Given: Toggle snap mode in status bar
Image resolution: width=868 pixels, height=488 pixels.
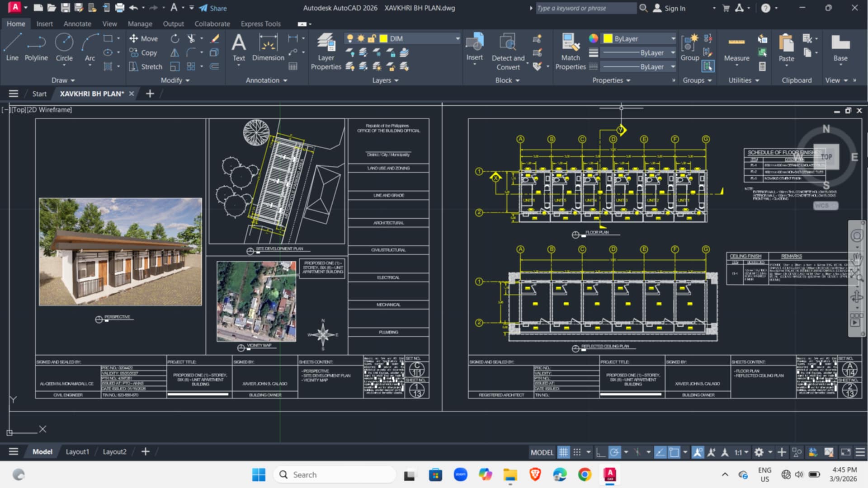Looking at the screenshot, I should point(577,452).
